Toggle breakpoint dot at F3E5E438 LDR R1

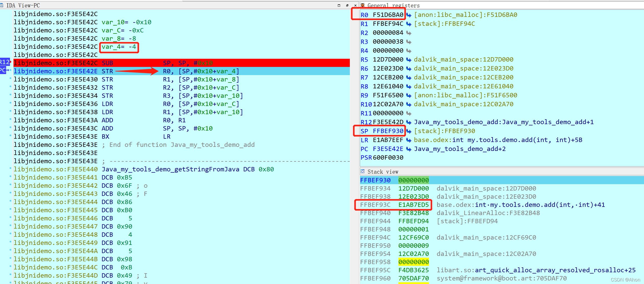[10, 111]
